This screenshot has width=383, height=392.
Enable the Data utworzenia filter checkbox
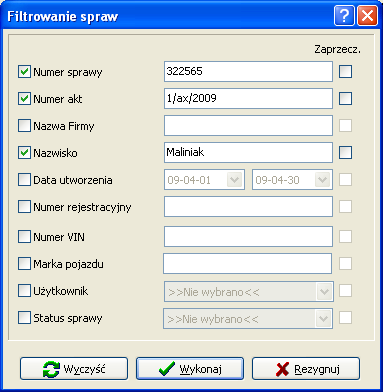pos(24,180)
